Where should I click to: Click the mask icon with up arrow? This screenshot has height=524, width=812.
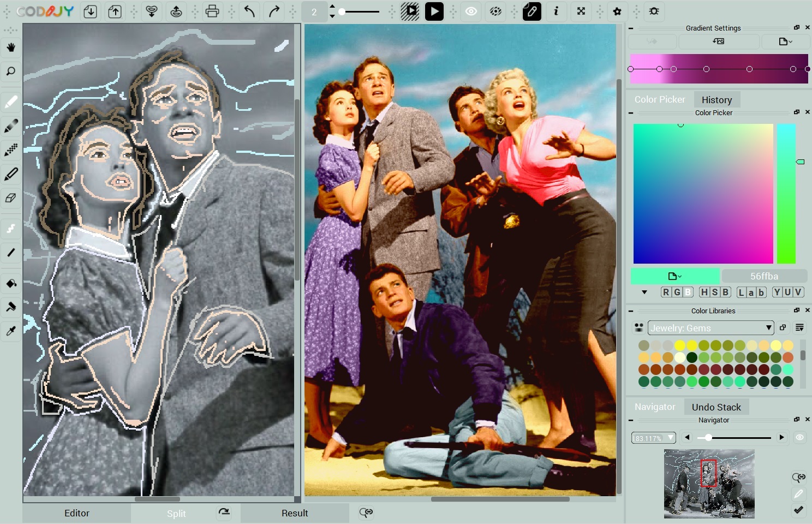tap(176, 11)
